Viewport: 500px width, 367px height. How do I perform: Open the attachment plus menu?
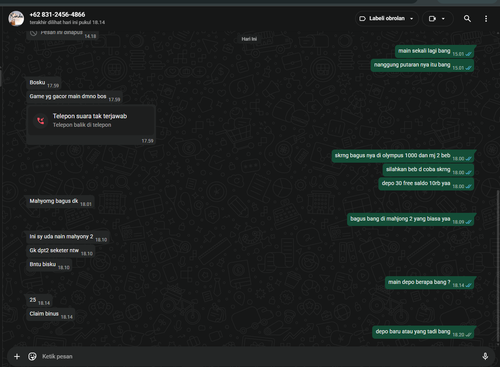click(17, 356)
